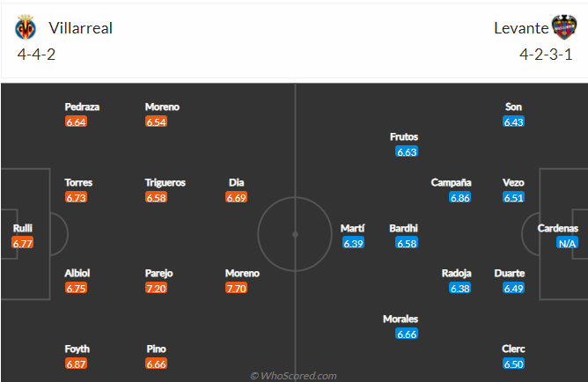Click the Villarreal 4-4-2 formation label
Image resolution: width=588 pixels, height=382 pixels.
36,55
